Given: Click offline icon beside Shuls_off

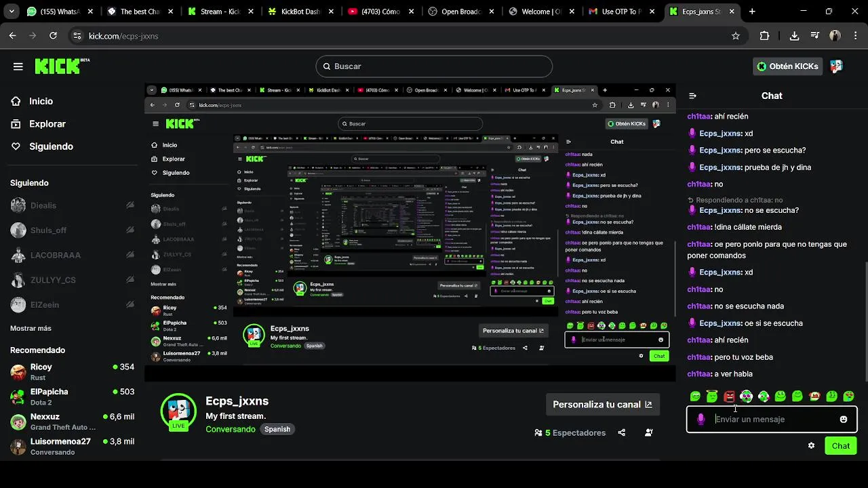Looking at the screenshot, I should pos(130,230).
